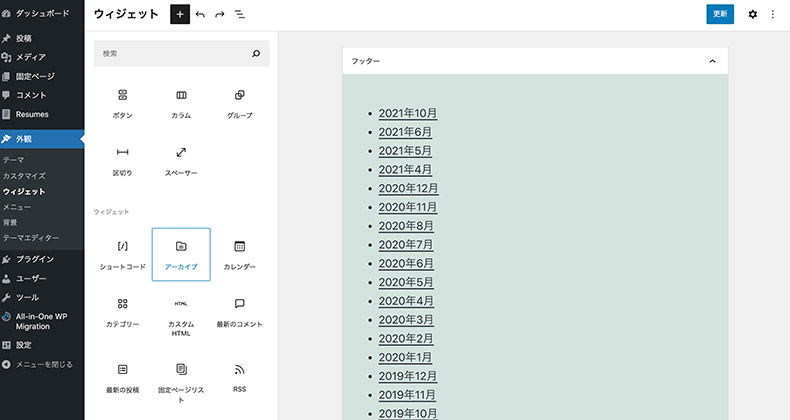Click the 2021年10月 archive link
Image resolution: width=790 pixels, height=420 pixels.
click(408, 113)
